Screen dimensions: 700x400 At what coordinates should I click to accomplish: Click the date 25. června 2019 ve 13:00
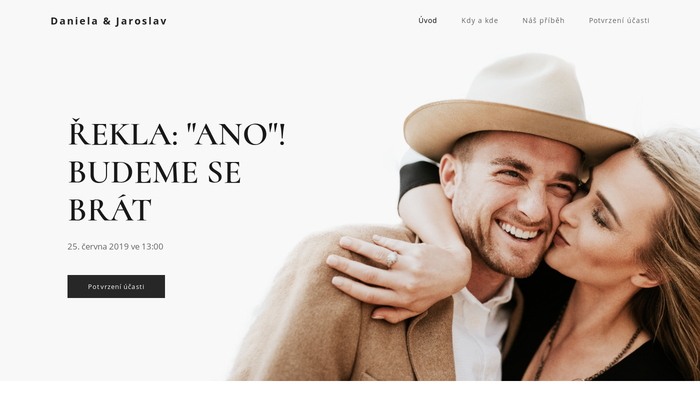coord(115,246)
